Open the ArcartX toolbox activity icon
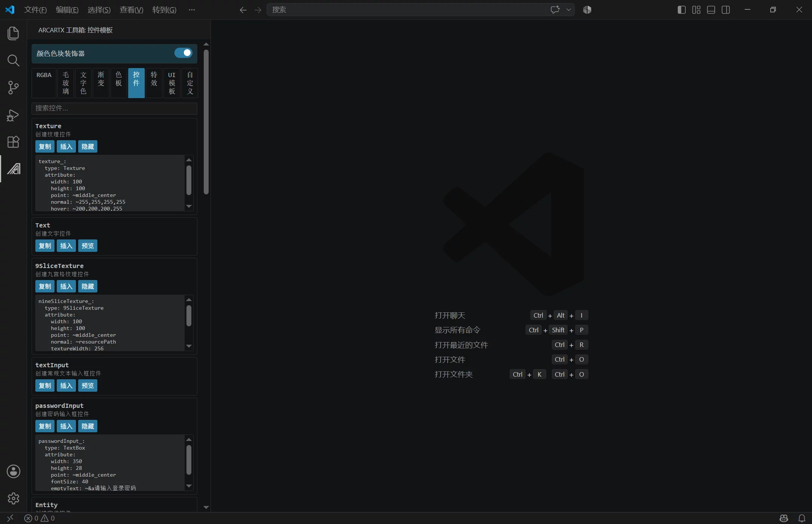812x524 pixels. pos(14,169)
